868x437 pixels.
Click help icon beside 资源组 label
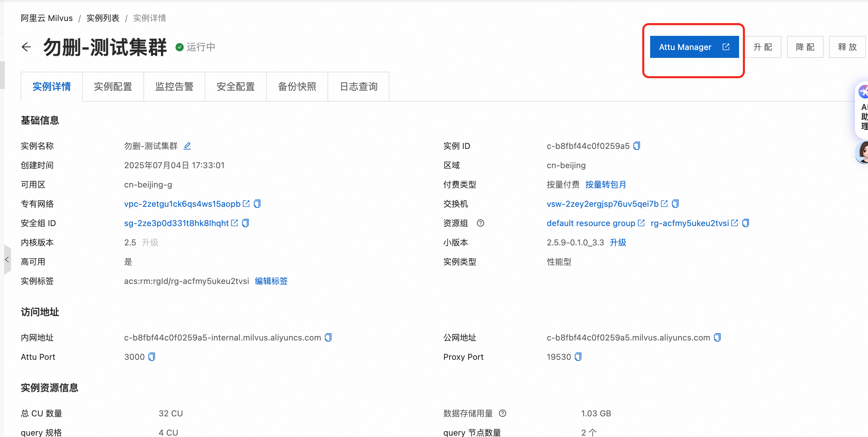coord(481,223)
